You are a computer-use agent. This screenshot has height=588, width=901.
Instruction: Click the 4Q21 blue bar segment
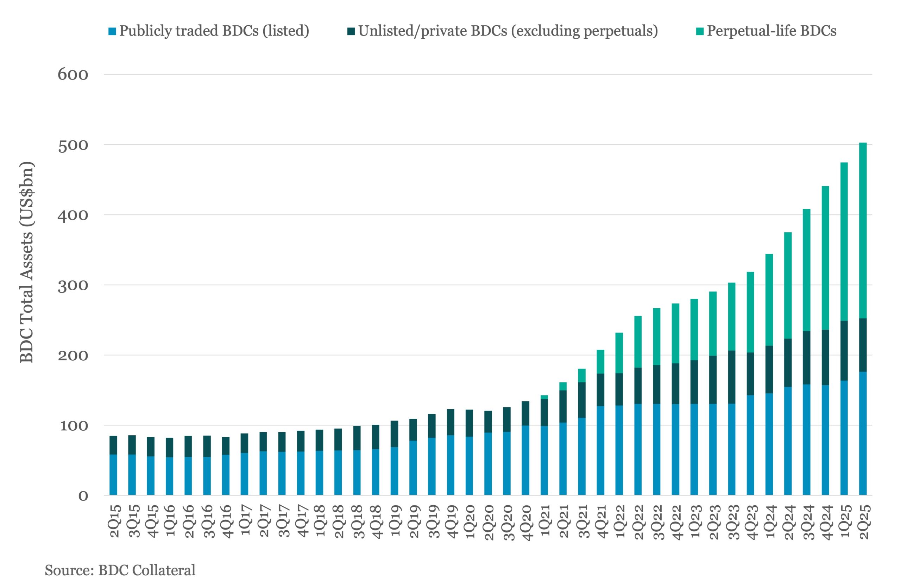pyautogui.click(x=600, y=450)
